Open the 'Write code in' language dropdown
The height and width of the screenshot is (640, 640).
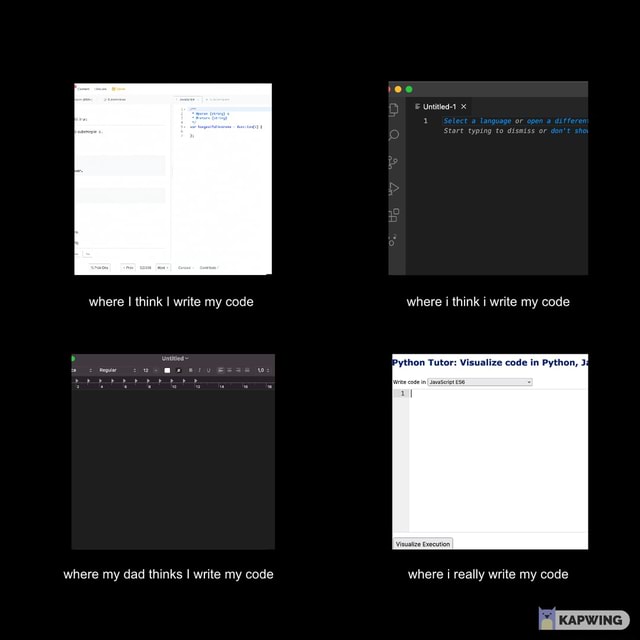click(x=480, y=382)
